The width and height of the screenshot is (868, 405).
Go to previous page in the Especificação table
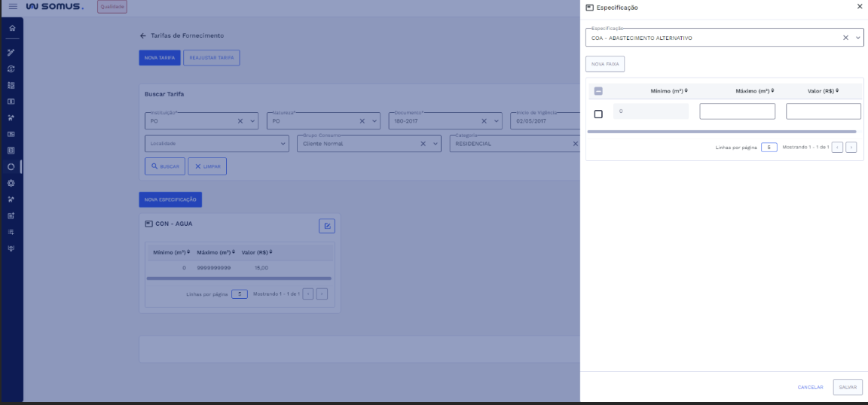837,148
